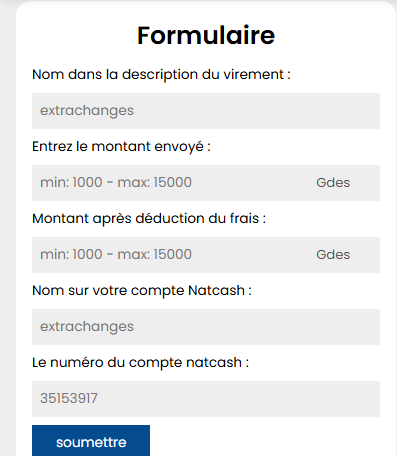Click the Natcash account number field showing 35153917
Screen dimensions: 397x456
point(206,399)
